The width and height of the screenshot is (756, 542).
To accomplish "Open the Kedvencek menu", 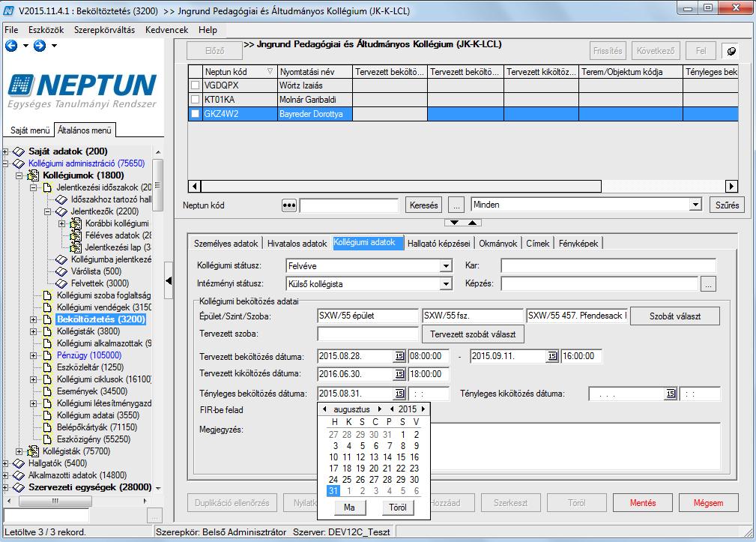I will point(167,30).
